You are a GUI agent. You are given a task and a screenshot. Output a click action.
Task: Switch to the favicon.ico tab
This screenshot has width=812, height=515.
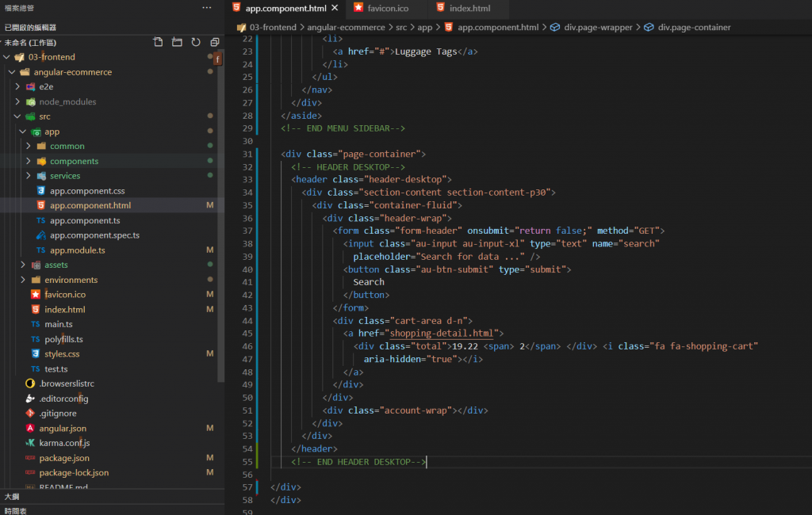[387, 8]
